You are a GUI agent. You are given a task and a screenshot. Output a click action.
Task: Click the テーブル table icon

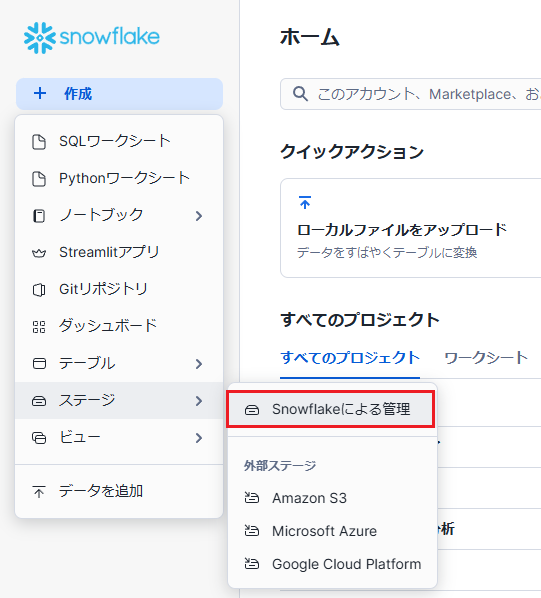(x=39, y=363)
